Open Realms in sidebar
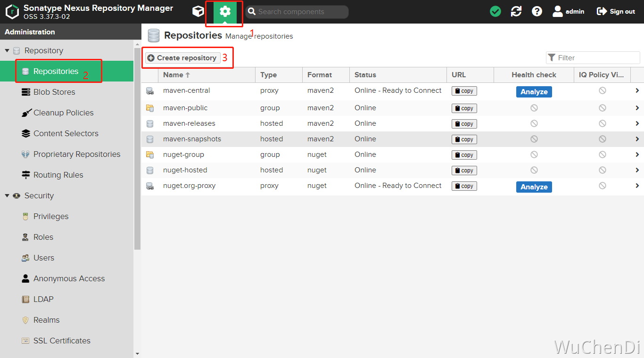This screenshot has height=358, width=644. click(x=67, y=320)
